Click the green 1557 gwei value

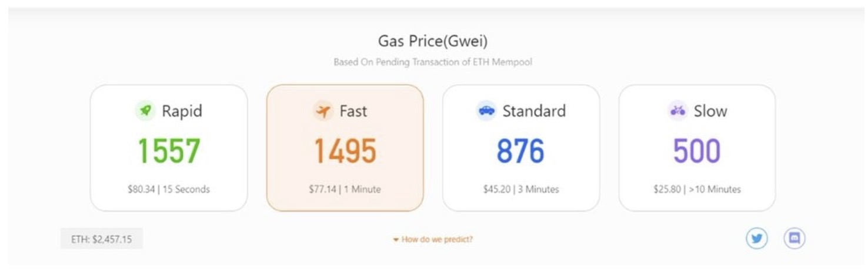pyautogui.click(x=169, y=151)
